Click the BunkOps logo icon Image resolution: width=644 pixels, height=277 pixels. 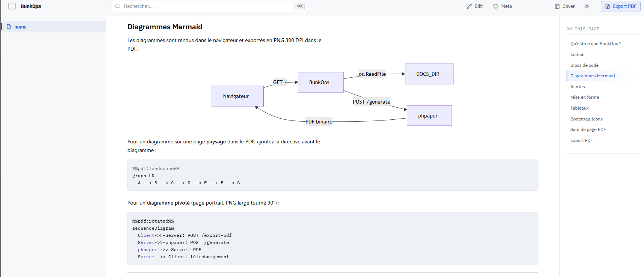click(x=12, y=6)
